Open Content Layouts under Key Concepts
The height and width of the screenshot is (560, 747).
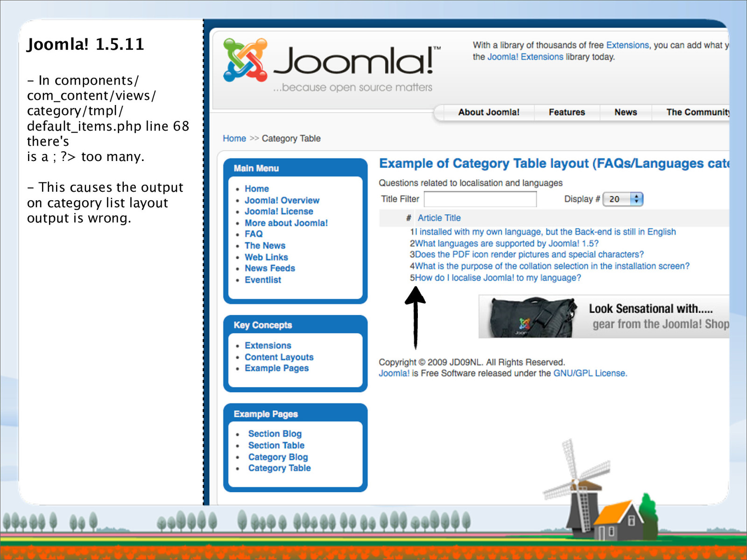[x=279, y=357]
